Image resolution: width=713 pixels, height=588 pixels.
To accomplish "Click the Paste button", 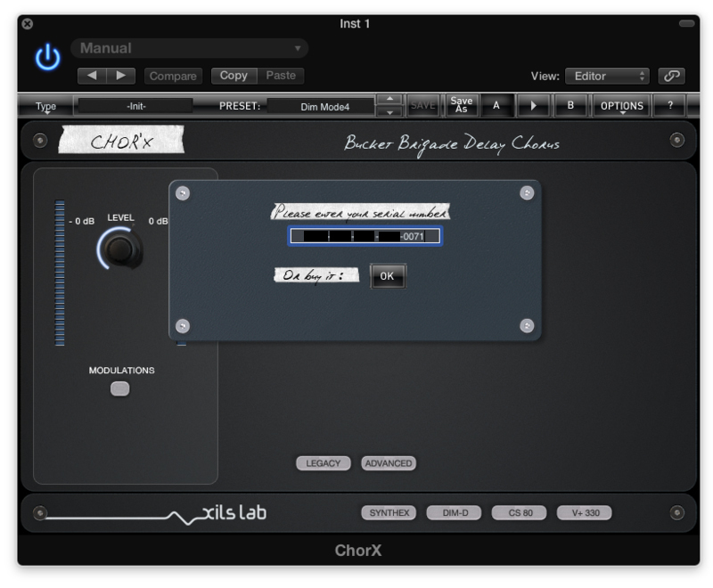I will (281, 76).
